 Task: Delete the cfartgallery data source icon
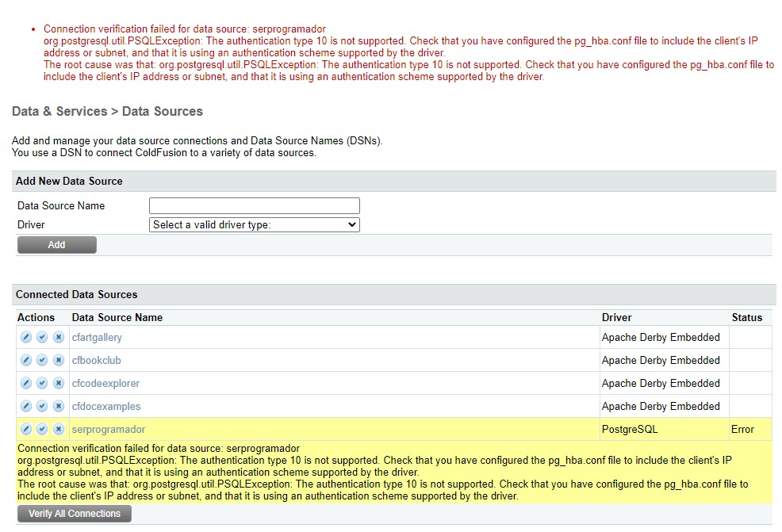[x=59, y=338]
